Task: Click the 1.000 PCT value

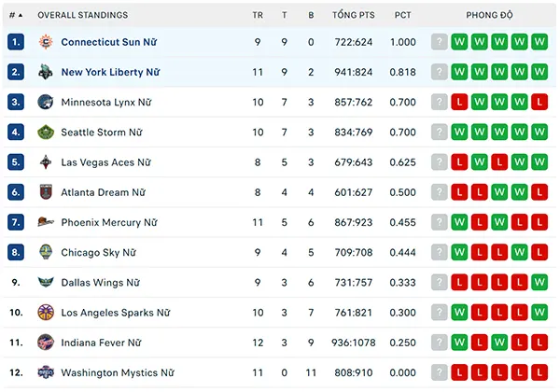Action: click(x=403, y=42)
